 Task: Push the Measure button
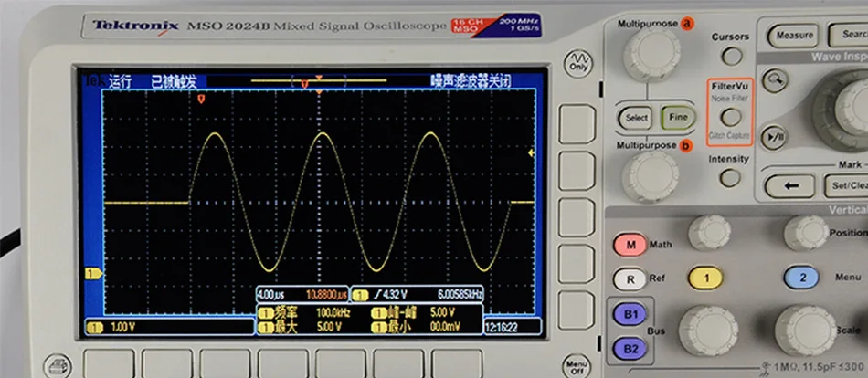(794, 36)
